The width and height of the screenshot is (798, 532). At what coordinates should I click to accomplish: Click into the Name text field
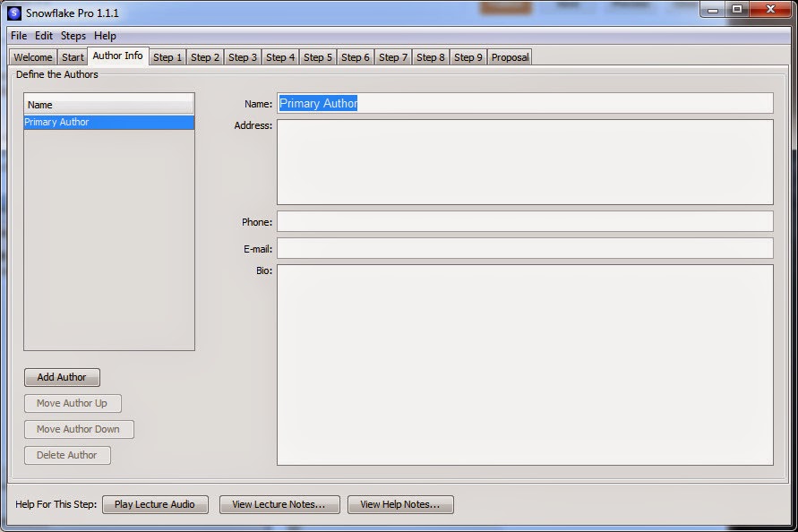[525, 103]
